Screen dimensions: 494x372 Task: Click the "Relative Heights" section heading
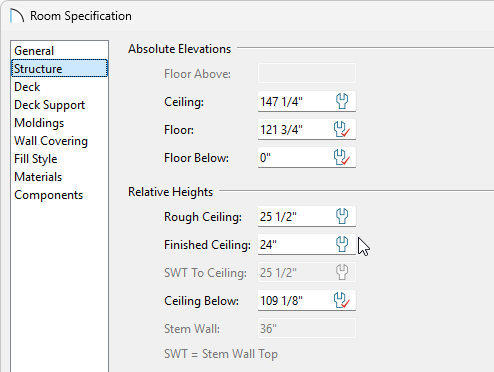coord(170,192)
